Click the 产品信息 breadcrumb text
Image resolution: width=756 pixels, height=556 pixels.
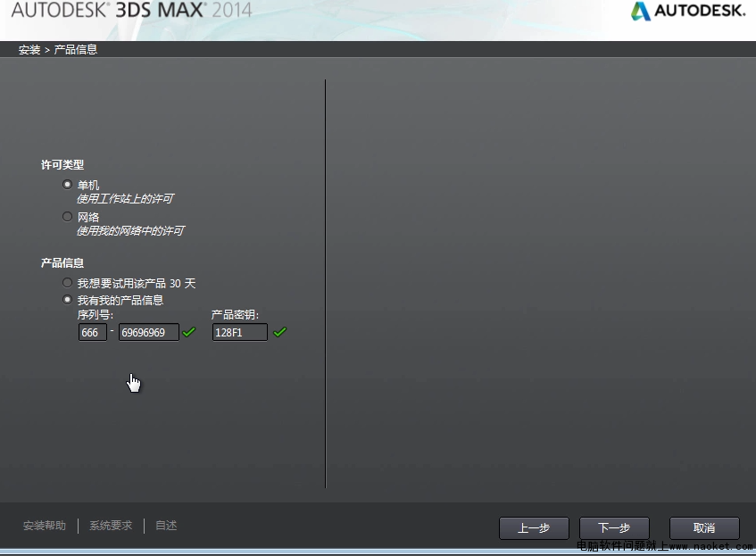76,50
